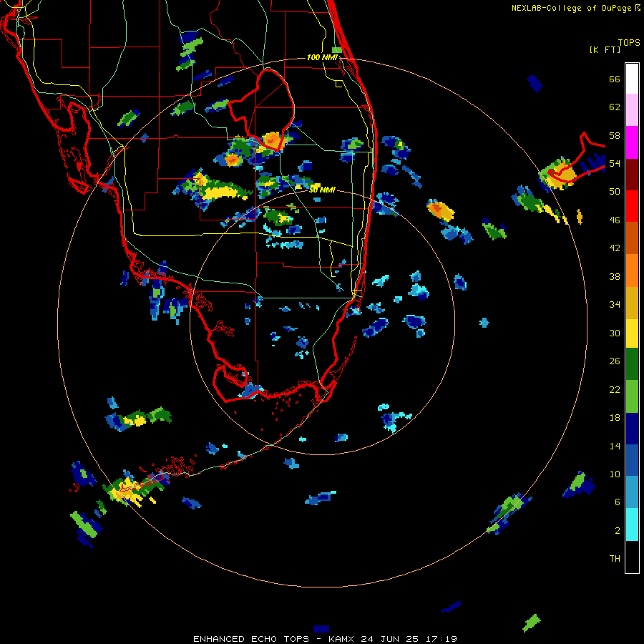644x644 pixels.
Task: Click the legend value "26"
Action: [x=615, y=361]
